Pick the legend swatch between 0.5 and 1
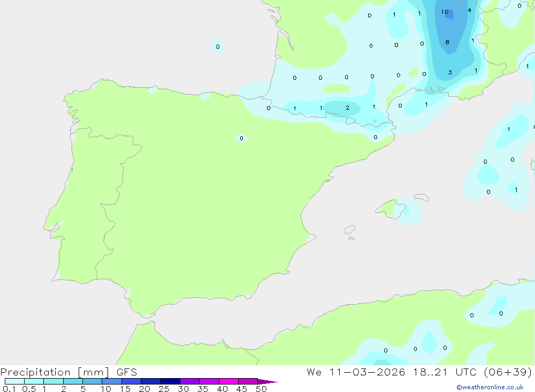Screen dimensions: 535x392 [x=34, y=381]
